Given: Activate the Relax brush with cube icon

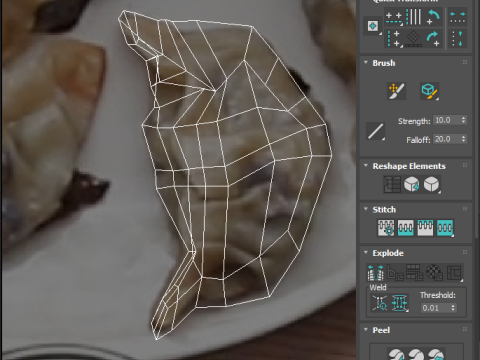Looking at the screenshot, I should (x=429, y=91).
